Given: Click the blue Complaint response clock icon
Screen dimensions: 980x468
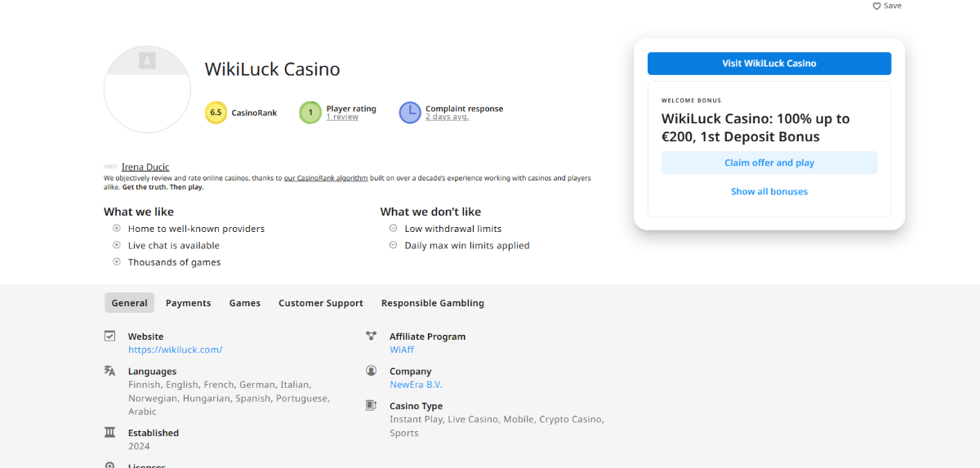Looking at the screenshot, I should pos(410,113).
